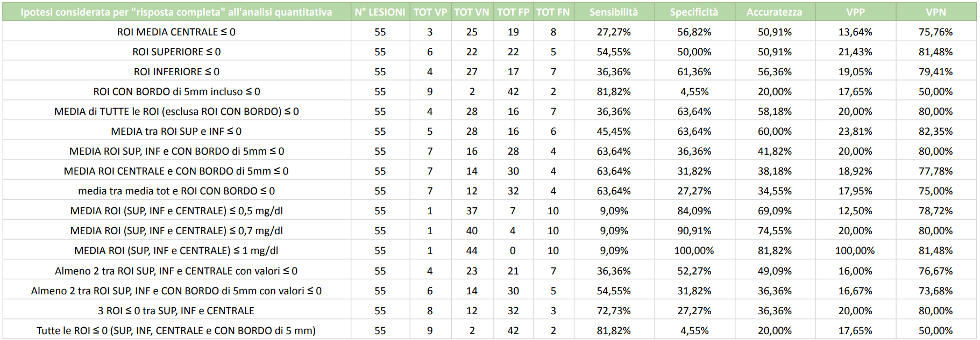The width and height of the screenshot is (980, 340).
Task: Select the "ROI INFERIORE ≤ 0" row label
Action: (x=176, y=71)
